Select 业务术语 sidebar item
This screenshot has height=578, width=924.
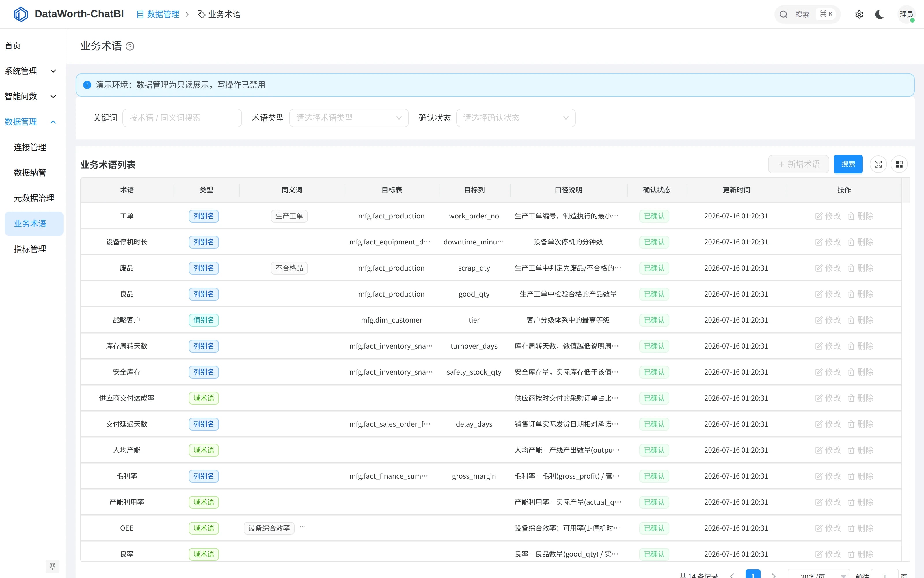pos(34,224)
